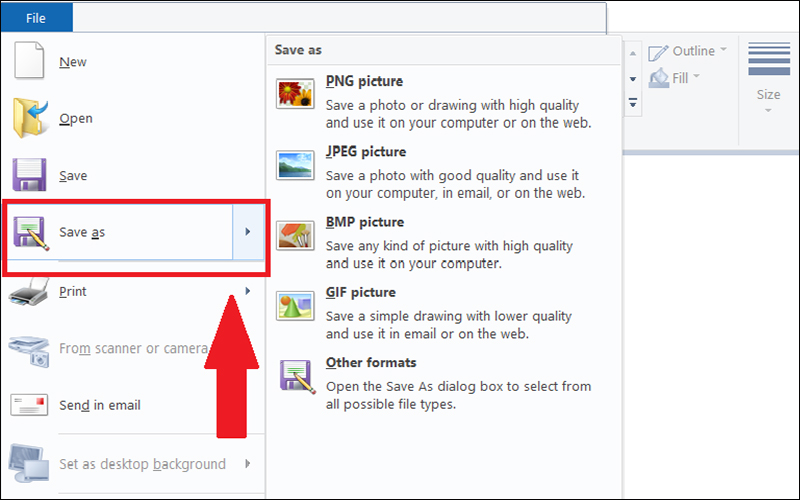Viewport: 800px width, 500px height.
Task: Select the BMP picture format icon
Action: (295, 235)
